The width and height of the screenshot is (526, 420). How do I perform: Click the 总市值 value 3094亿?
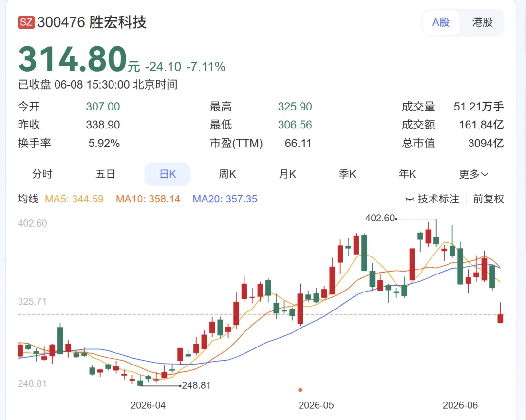pyautogui.click(x=486, y=143)
